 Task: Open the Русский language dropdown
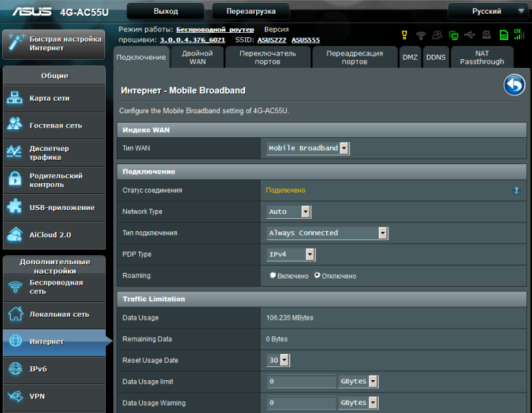pyautogui.click(x=487, y=11)
